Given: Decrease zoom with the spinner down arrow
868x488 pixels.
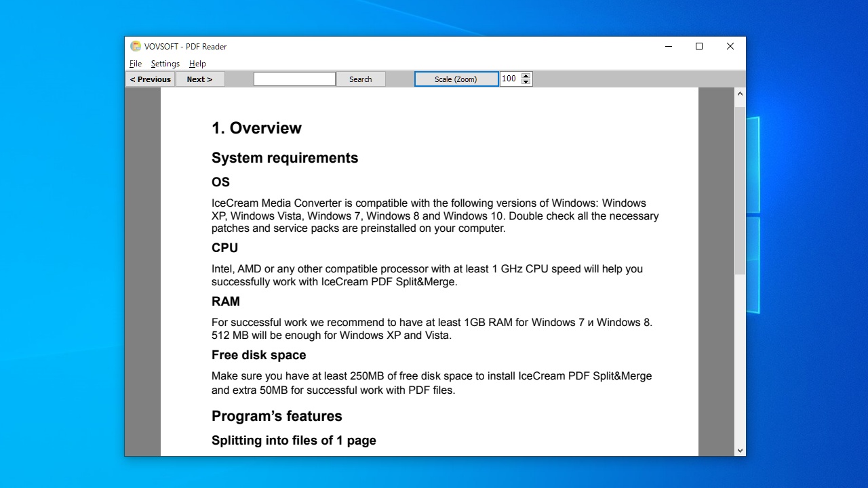Looking at the screenshot, I should click(526, 83).
